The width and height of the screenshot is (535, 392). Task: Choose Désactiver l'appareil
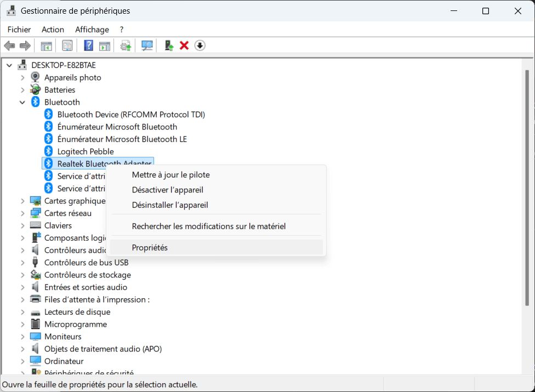coord(215,190)
